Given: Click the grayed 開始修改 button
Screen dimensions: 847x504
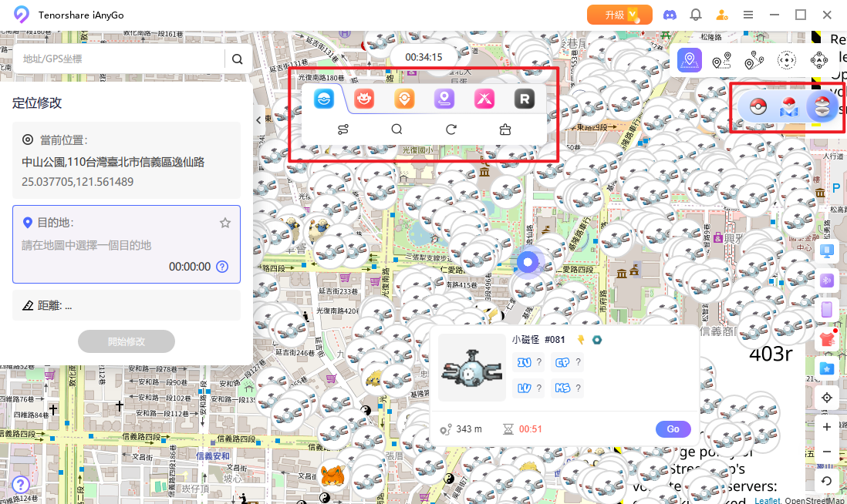Looking at the screenshot, I should (x=127, y=341).
